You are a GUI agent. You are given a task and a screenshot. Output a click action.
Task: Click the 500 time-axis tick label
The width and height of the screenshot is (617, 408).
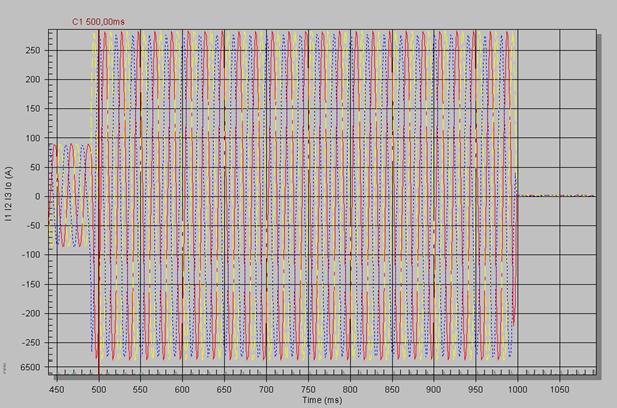click(x=98, y=390)
